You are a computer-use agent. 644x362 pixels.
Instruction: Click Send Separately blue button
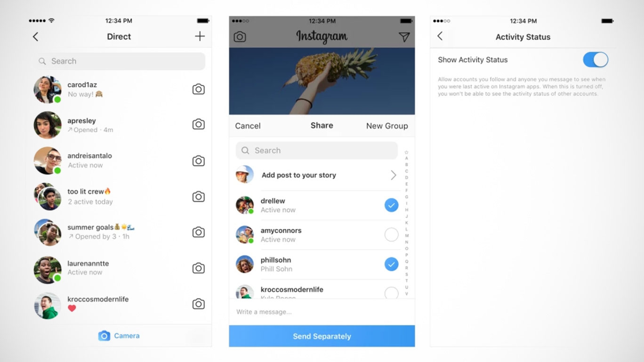point(322,336)
